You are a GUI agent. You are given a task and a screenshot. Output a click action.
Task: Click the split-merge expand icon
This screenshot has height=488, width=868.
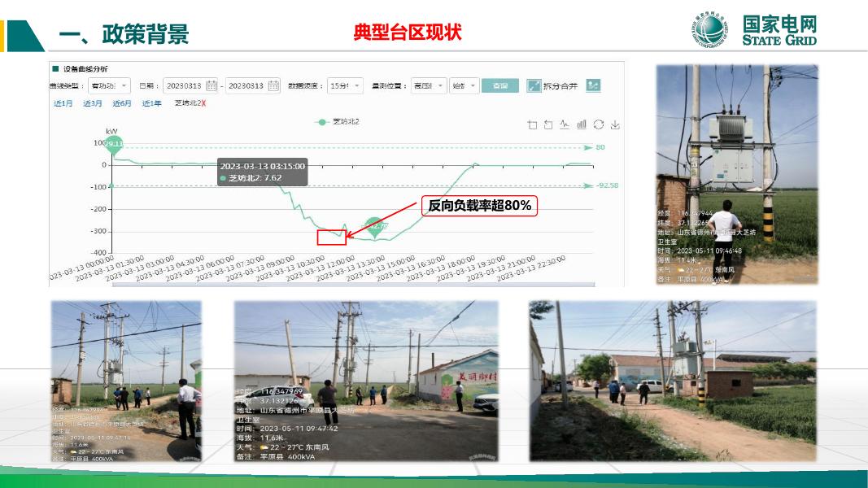pyautogui.click(x=534, y=85)
